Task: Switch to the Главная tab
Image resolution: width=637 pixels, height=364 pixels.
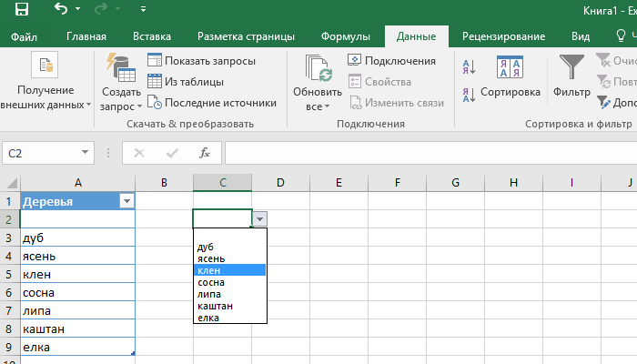Action: point(86,37)
